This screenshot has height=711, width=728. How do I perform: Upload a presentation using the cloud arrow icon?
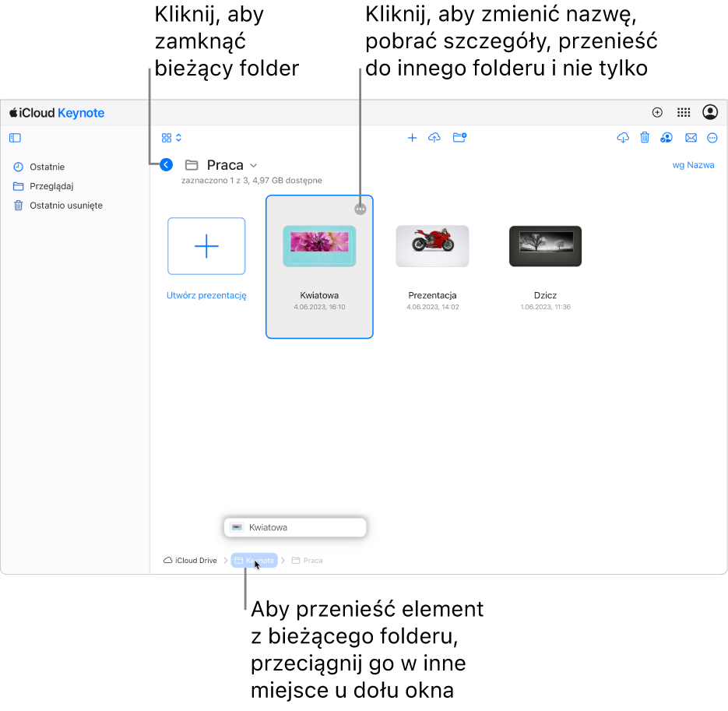click(434, 138)
